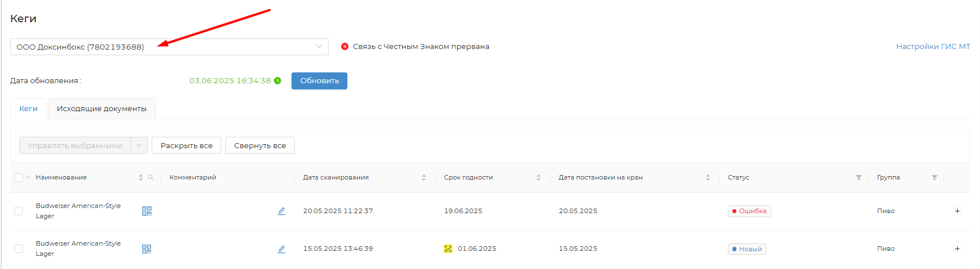Select the first Budweiser keg row checkbox
The height and width of the screenshot is (269, 980).
[x=18, y=211]
